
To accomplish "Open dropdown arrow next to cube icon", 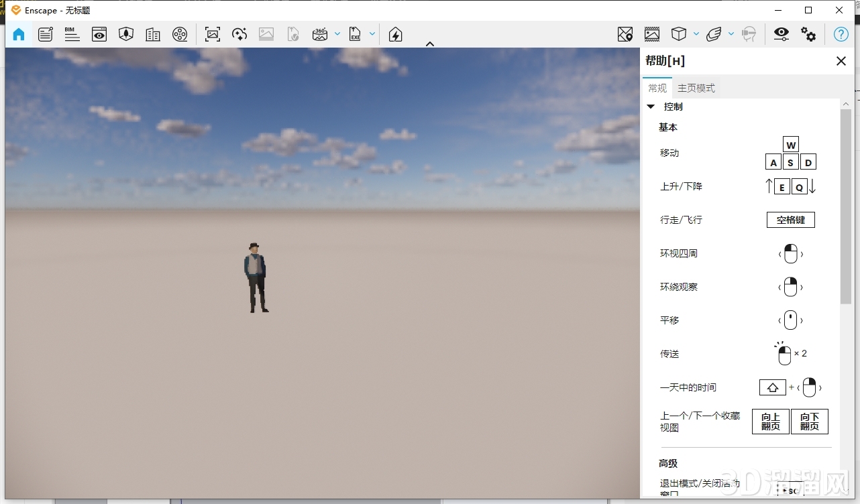I will 696,34.
